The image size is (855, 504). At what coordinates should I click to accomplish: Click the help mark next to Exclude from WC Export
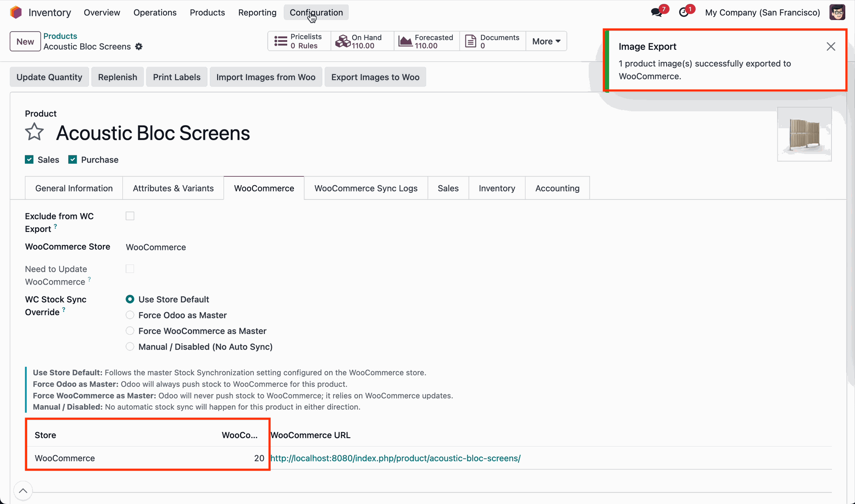coord(56,227)
